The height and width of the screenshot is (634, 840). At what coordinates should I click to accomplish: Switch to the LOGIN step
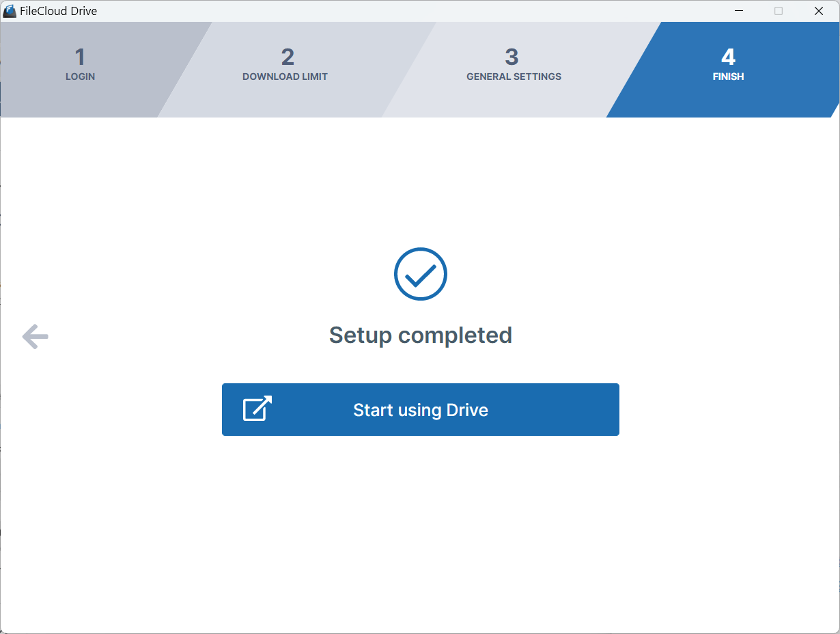coord(80,66)
